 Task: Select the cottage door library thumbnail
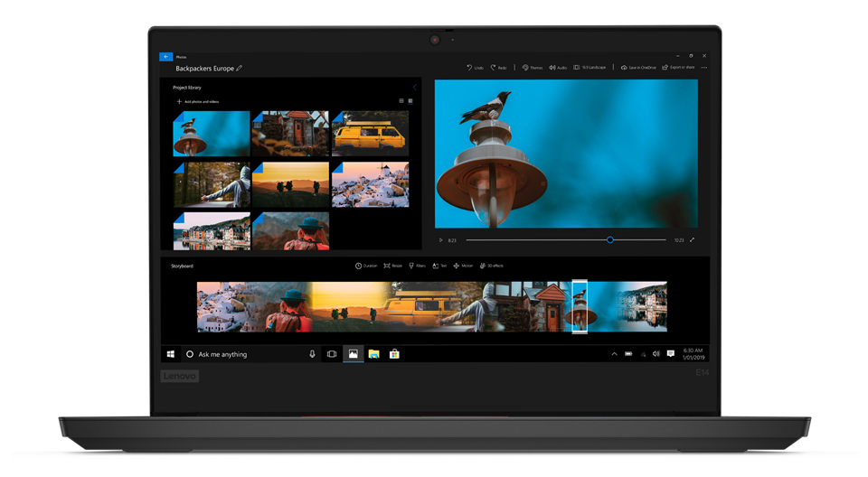tap(290, 134)
